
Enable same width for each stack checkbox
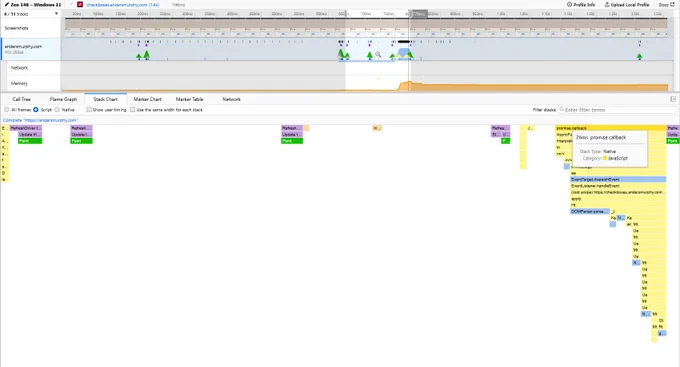[133, 110]
